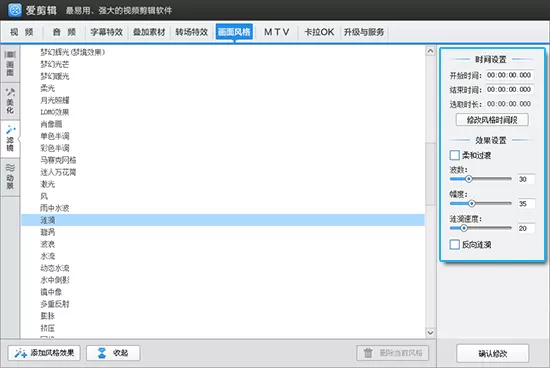Click the highlighted 涟漪 style row

point(223,220)
